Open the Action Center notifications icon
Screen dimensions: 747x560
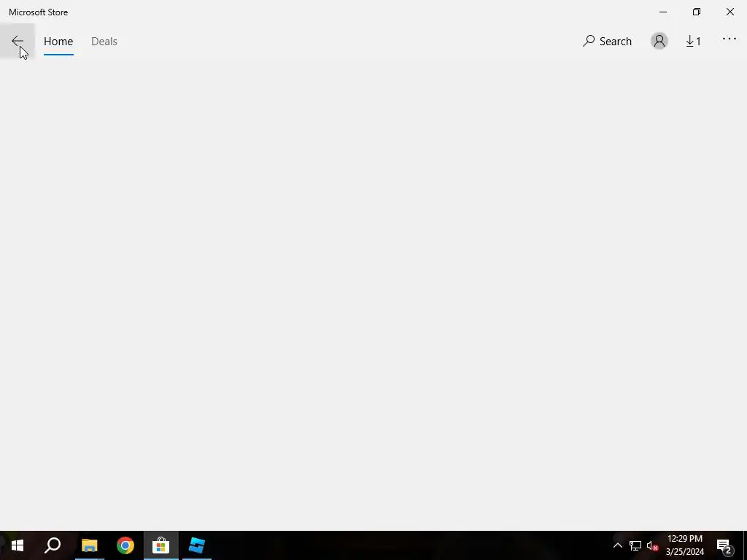(x=724, y=545)
